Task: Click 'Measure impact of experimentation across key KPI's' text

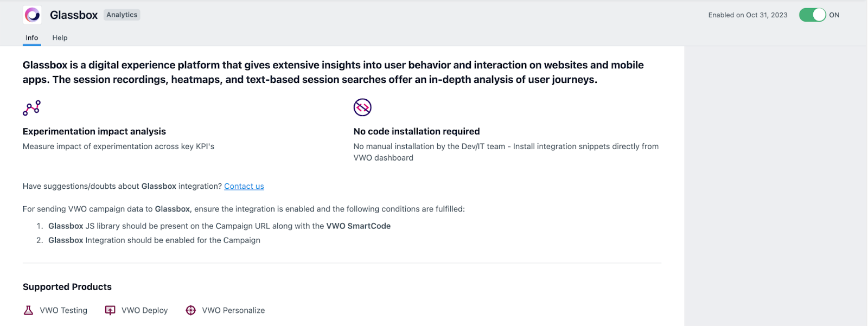Action: coord(118,146)
